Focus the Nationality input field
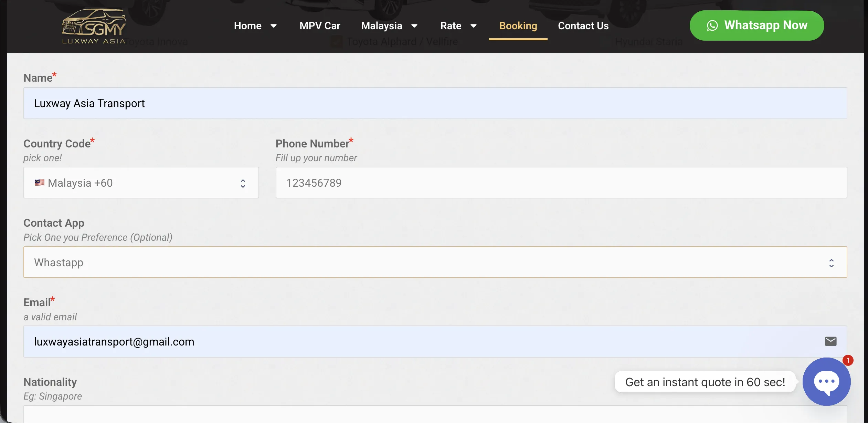 (435, 414)
